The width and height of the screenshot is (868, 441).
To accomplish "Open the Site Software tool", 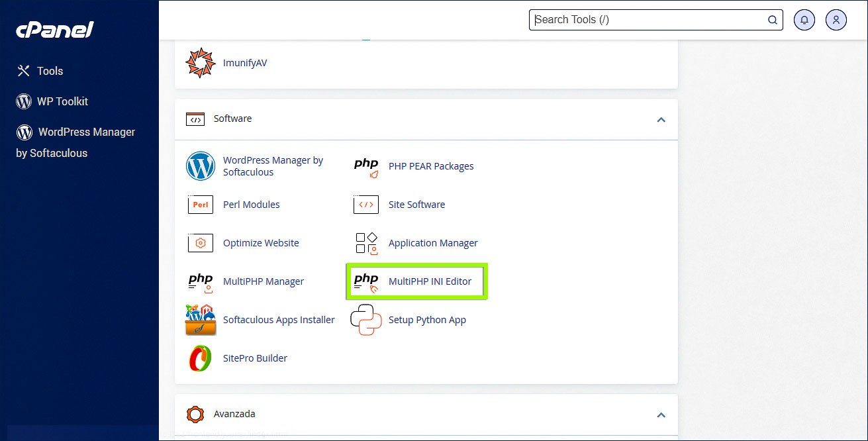I will [416, 204].
